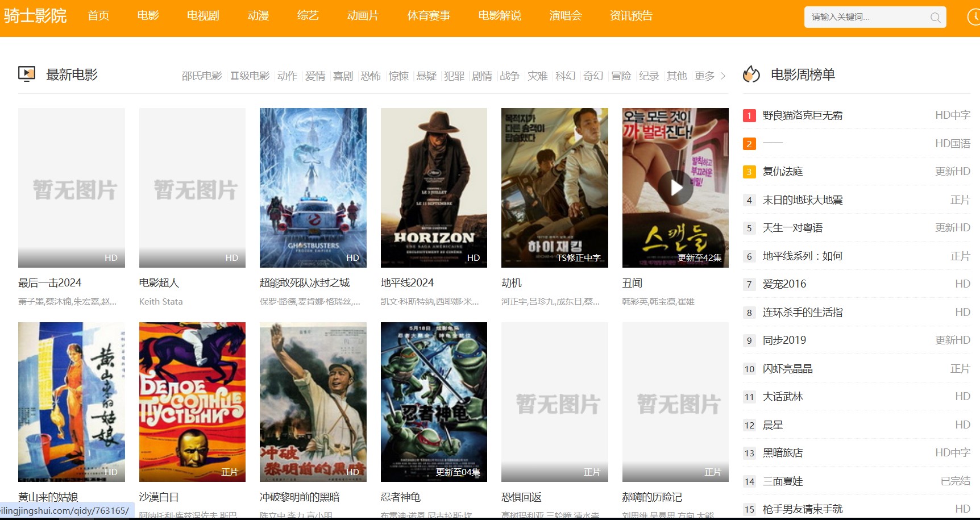Image resolution: width=980 pixels, height=520 pixels.
Task: Click the 地平线2024 title link
Action: pos(407,283)
